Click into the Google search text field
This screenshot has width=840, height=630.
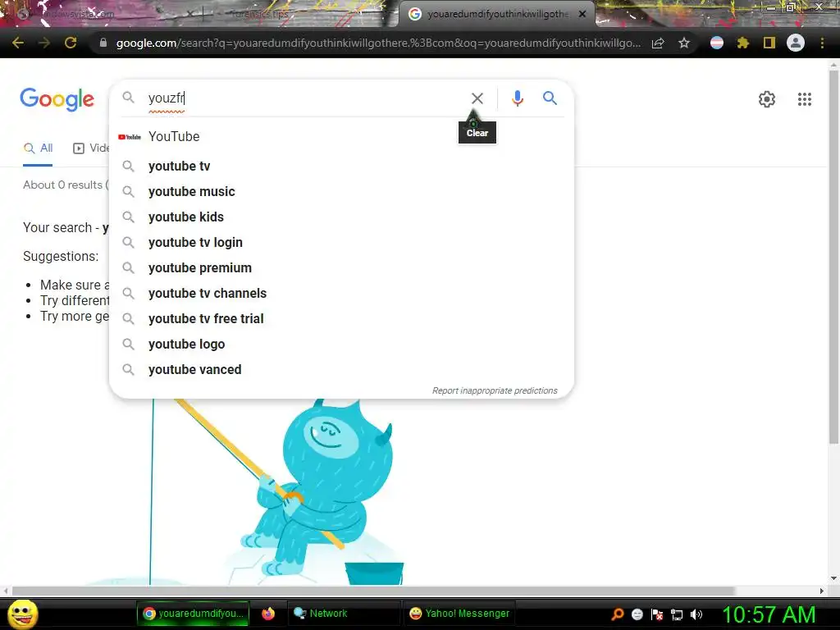click(x=305, y=98)
